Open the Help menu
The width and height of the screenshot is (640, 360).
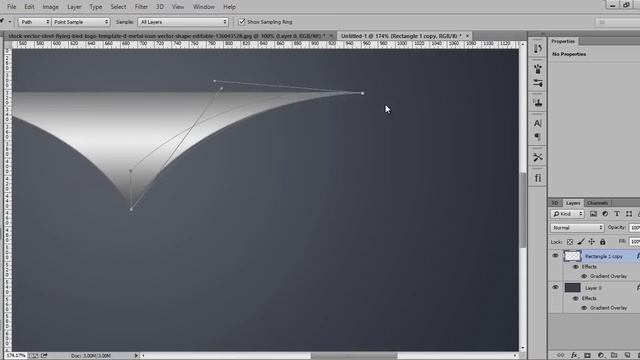tap(229, 7)
